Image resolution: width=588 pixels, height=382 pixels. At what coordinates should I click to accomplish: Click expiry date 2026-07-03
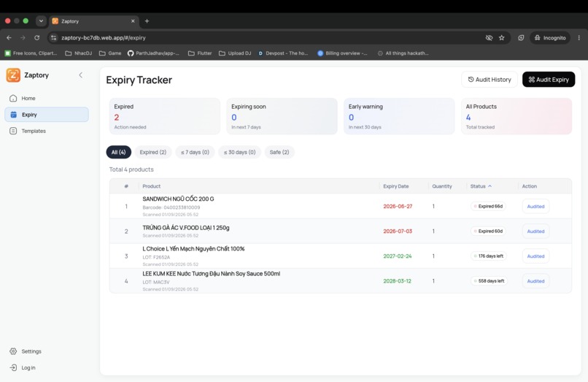coord(398,232)
